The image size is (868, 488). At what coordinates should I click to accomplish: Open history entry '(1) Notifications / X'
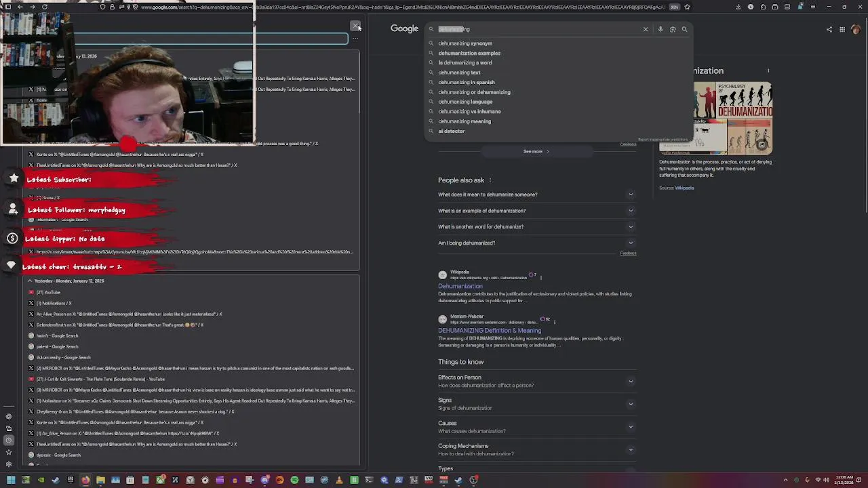54,303
